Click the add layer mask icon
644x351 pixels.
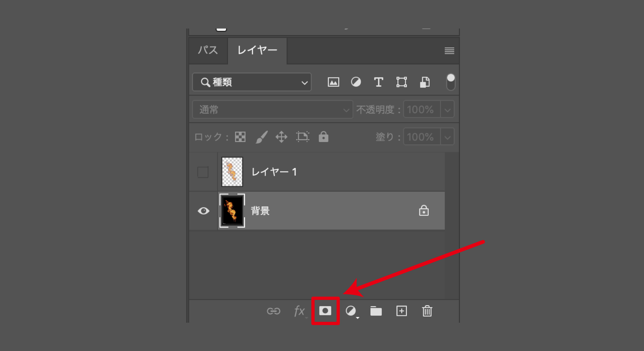coord(325,311)
